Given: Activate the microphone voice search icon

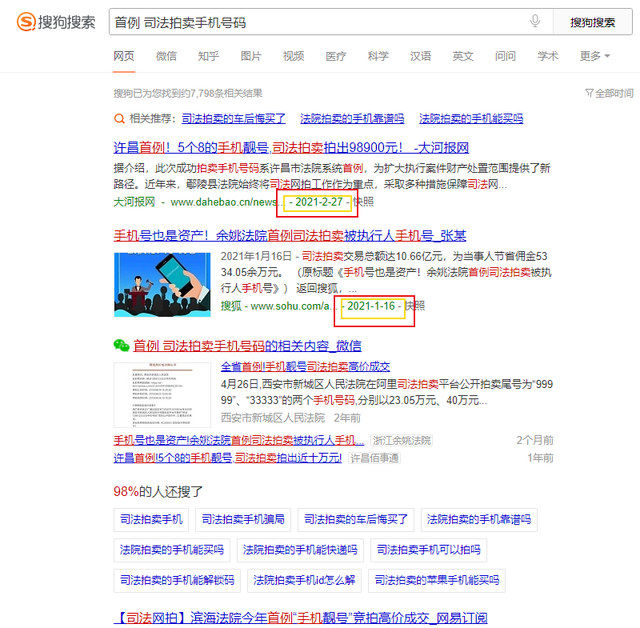Looking at the screenshot, I should coord(535,22).
